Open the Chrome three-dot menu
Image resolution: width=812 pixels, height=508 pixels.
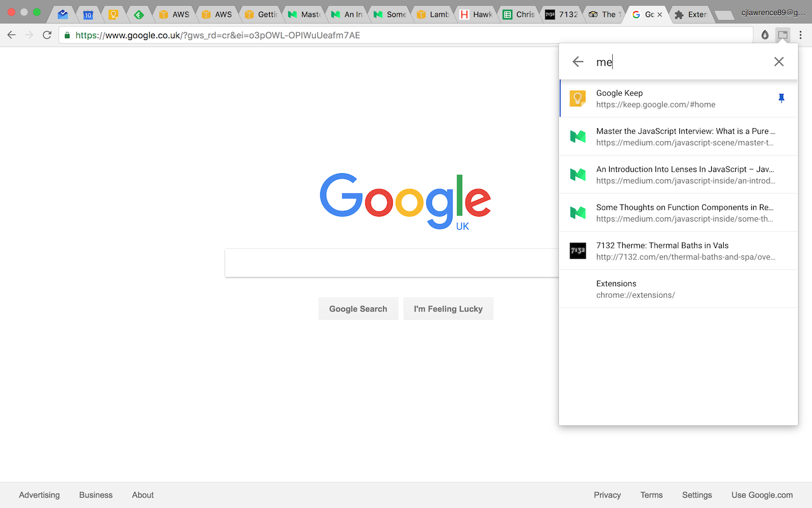pyautogui.click(x=801, y=35)
